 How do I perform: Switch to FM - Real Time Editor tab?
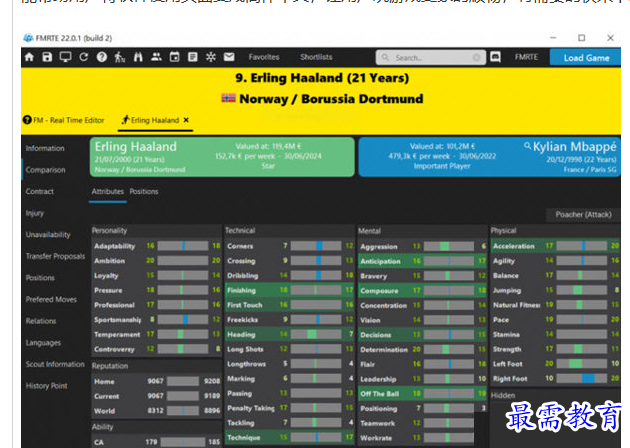tap(64, 120)
